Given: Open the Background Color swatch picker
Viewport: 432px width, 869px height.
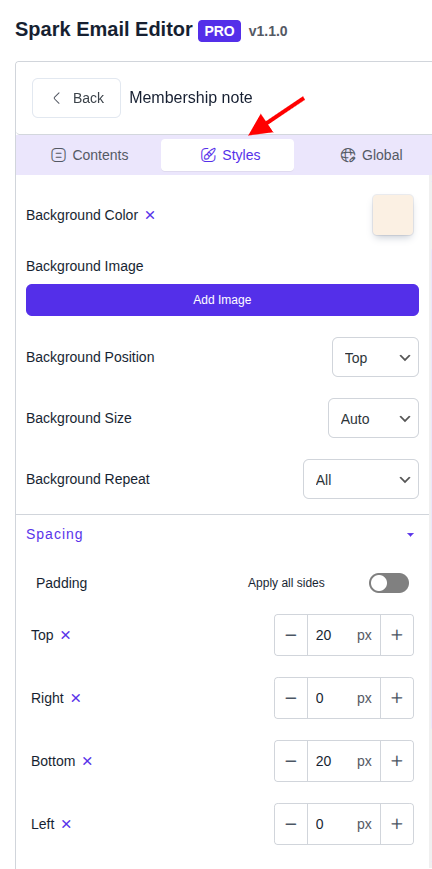Looking at the screenshot, I should pyautogui.click(x=393, y=214).
